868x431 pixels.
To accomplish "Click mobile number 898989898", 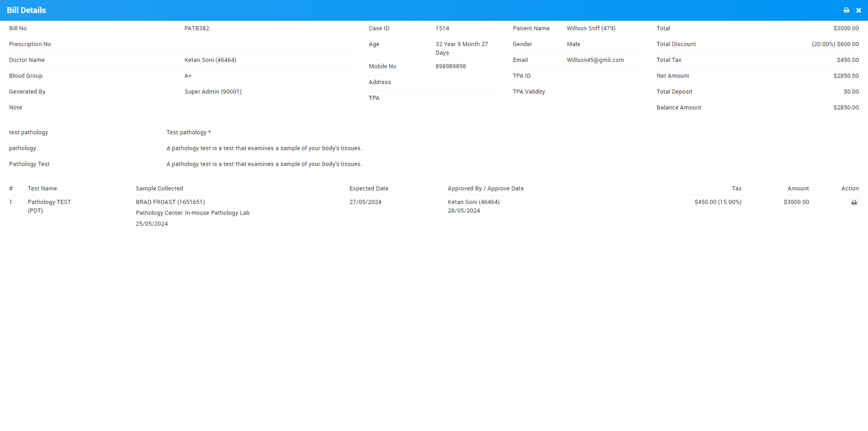I will coord(450,66).
